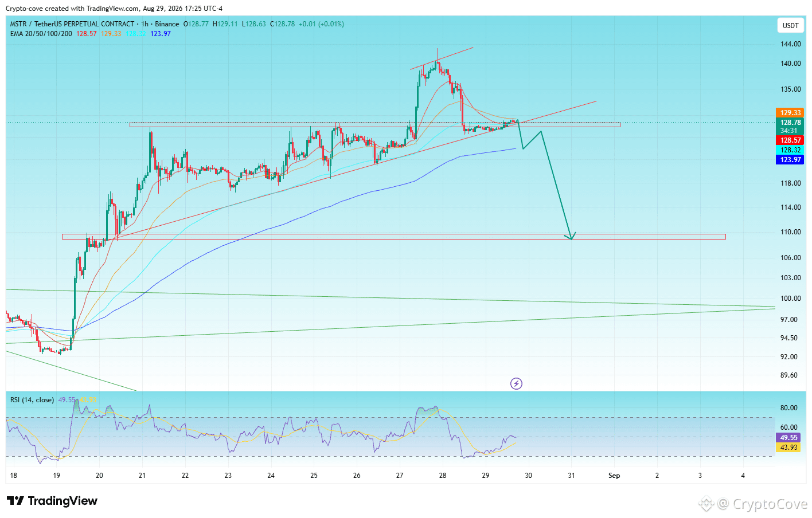Click the "106.00" price axis label
The width and height of the screenshot is (812, 518).
[791, 258]
